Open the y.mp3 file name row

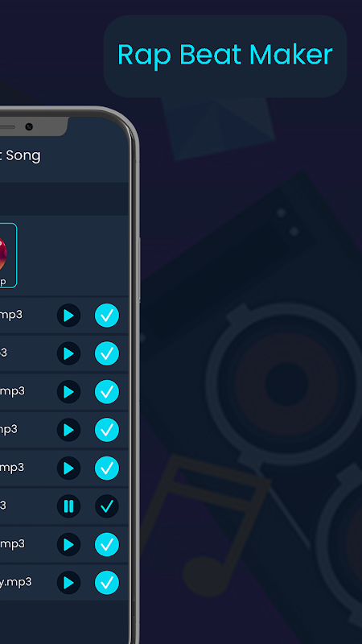click(x=64, y=582)
